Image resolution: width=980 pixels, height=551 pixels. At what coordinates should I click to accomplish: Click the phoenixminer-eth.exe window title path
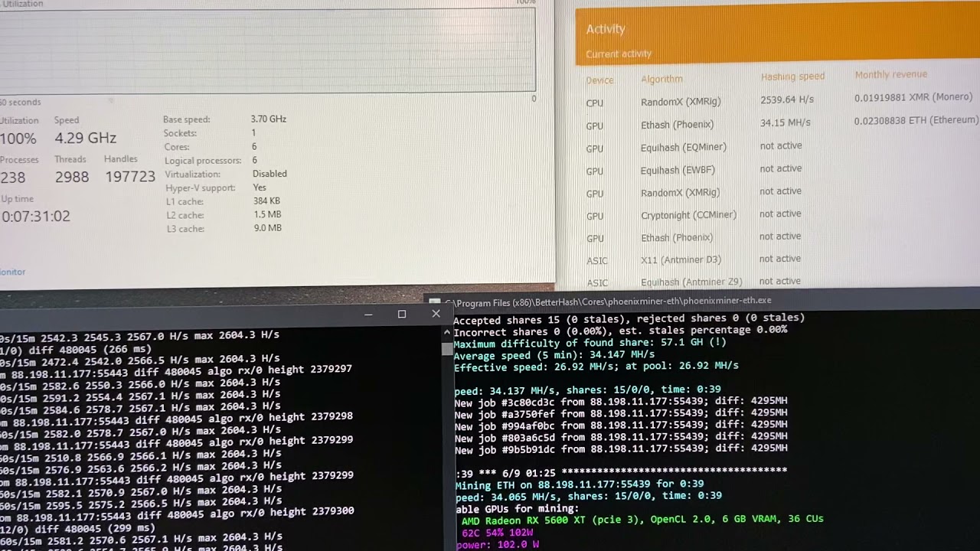[x=608, y=301]
